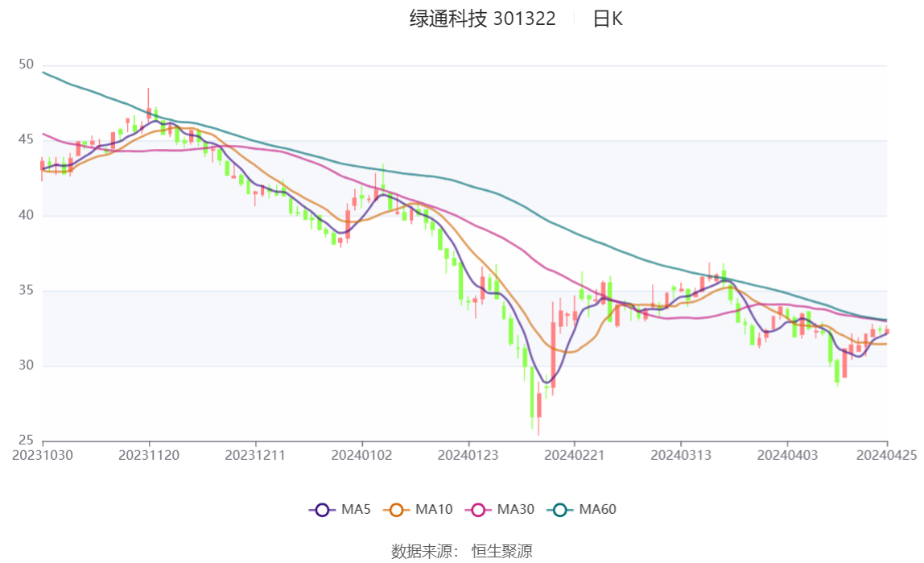Click the 20240313 date label
Screen dimensions: 924x563
[681, 456]
